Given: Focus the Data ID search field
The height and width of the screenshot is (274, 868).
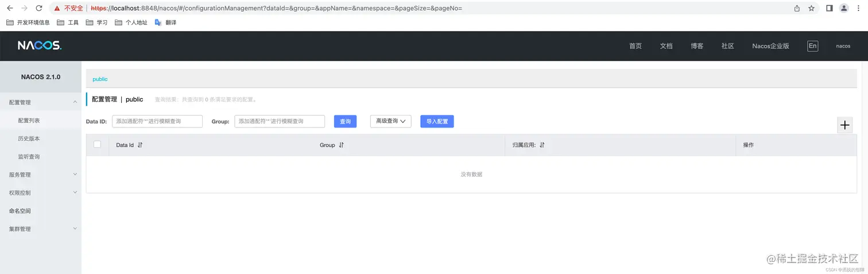Looking at the screenshot, I should point(157,121).
